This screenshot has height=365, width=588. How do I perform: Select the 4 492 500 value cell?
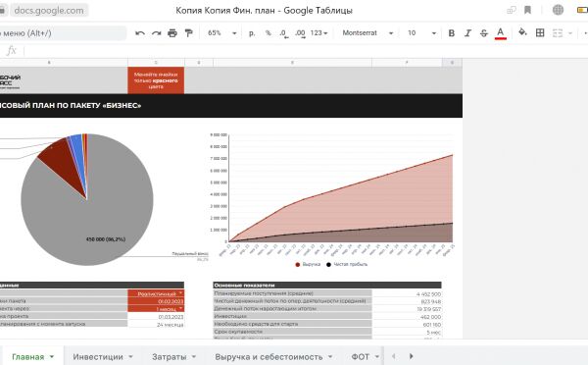tap(407, 294)
